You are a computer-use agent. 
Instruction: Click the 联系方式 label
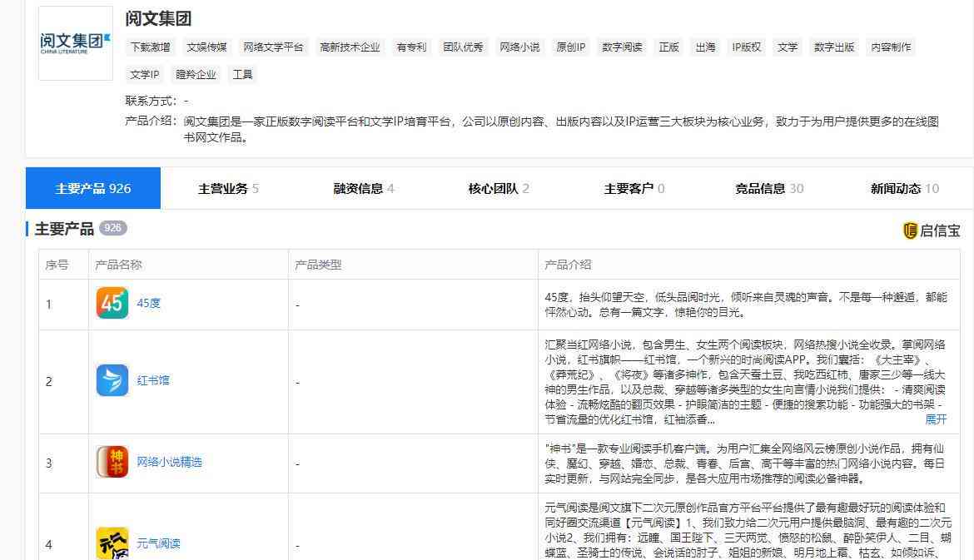[x=151, y=102]
